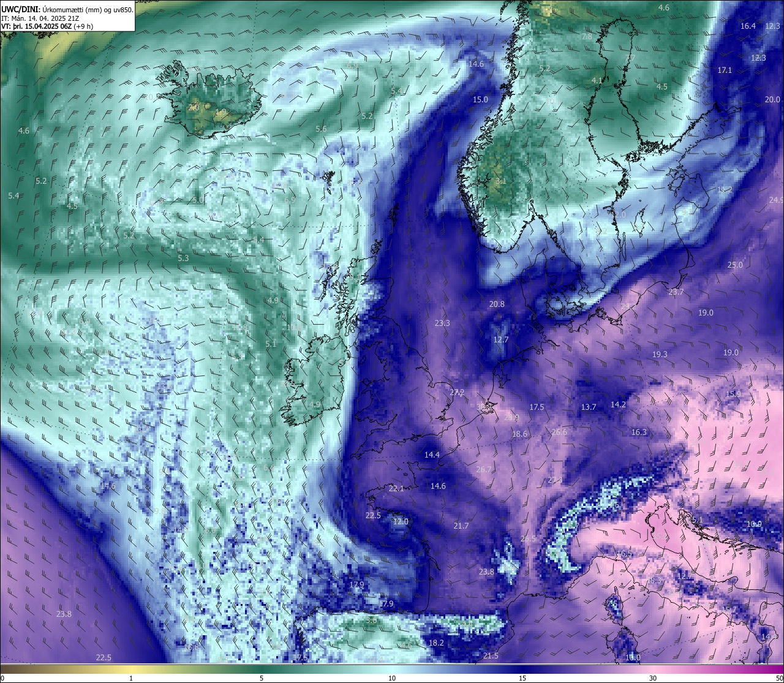This screenshot has height=683, width=784.
Task: Click the value label '5.6'
Action: point(321,129)
